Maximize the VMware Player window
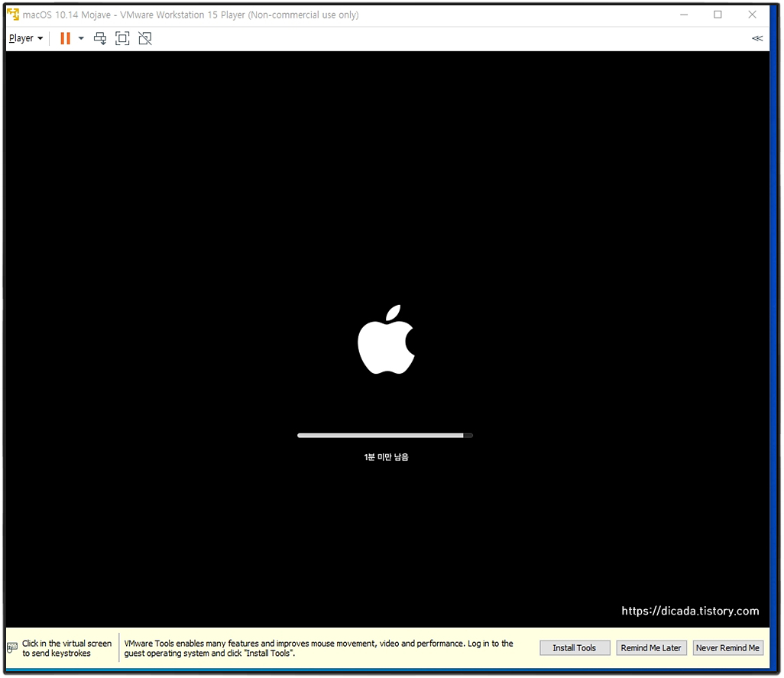This screenshot has height=678, width=784. point(718,15)
